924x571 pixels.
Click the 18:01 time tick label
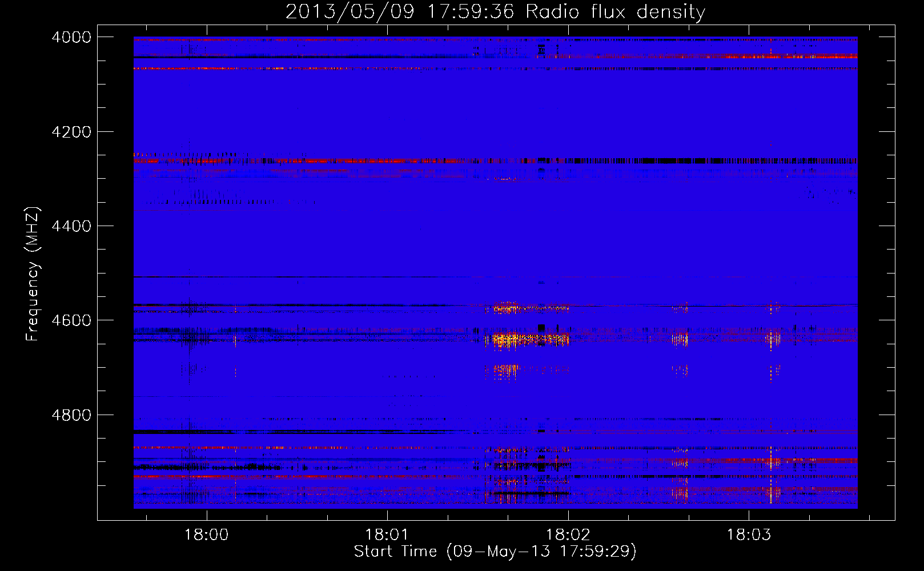pyautogui.click(x=387, y=535)
